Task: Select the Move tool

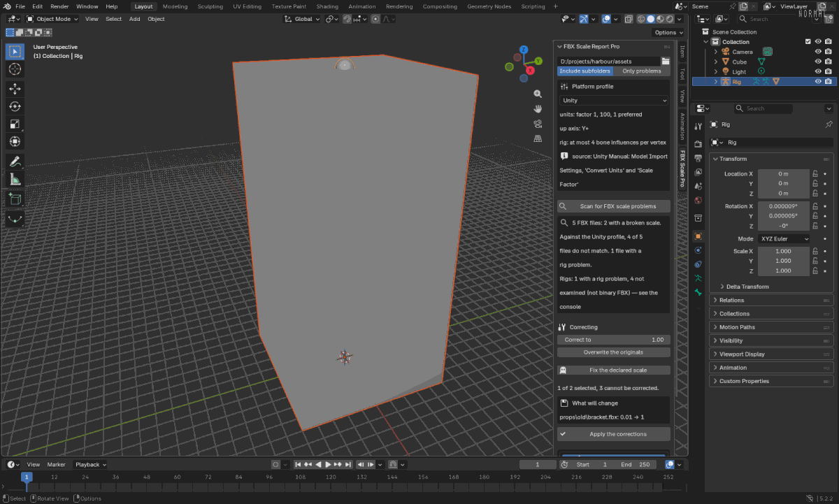Action: tap(15, 89)
